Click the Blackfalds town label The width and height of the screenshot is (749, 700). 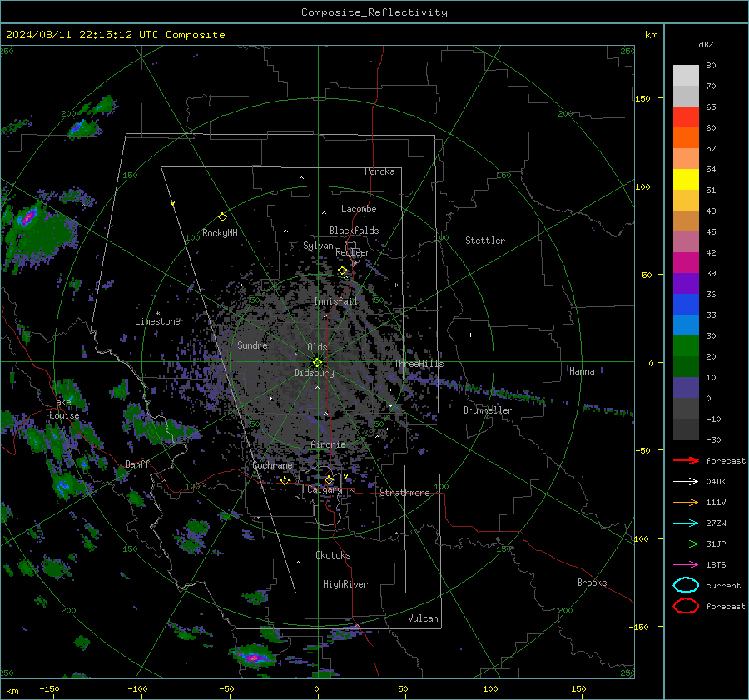coord(354,231)
